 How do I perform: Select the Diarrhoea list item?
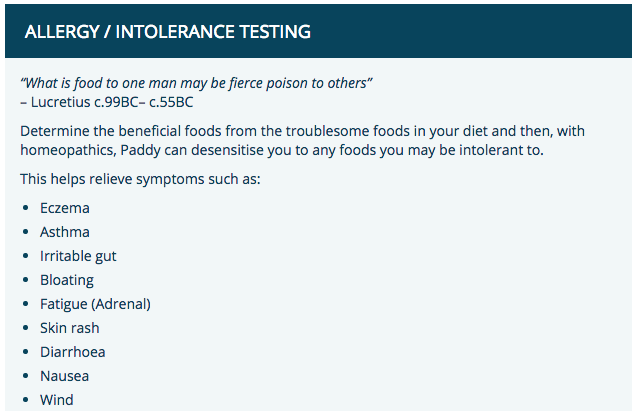click(72, 352)
